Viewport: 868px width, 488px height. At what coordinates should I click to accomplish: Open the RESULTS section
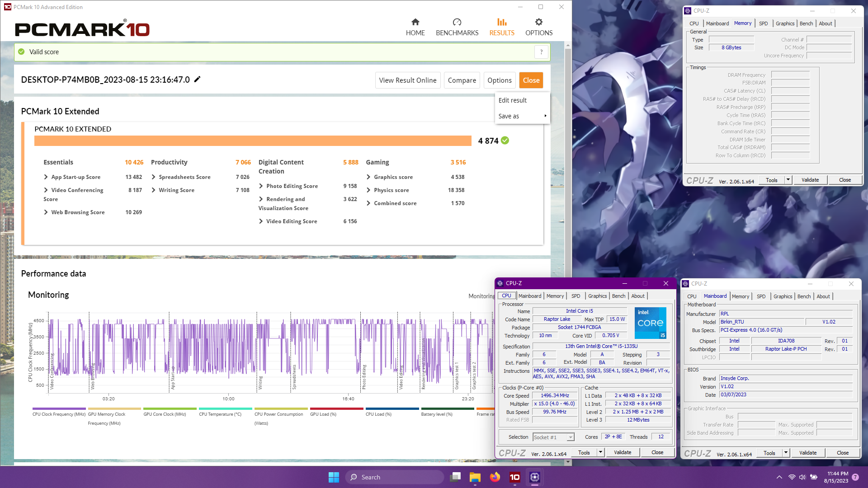[502, 27]
